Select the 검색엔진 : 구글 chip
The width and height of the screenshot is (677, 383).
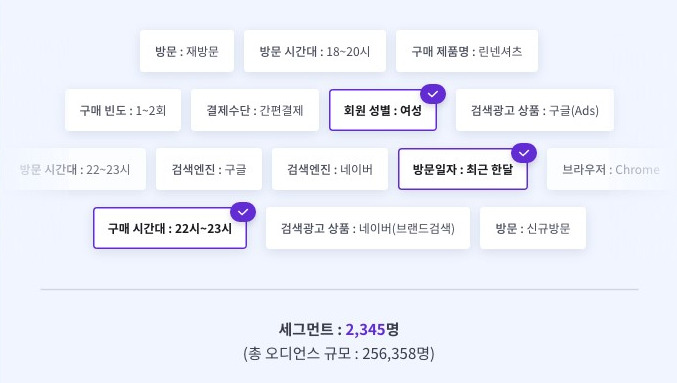point(209,169)
